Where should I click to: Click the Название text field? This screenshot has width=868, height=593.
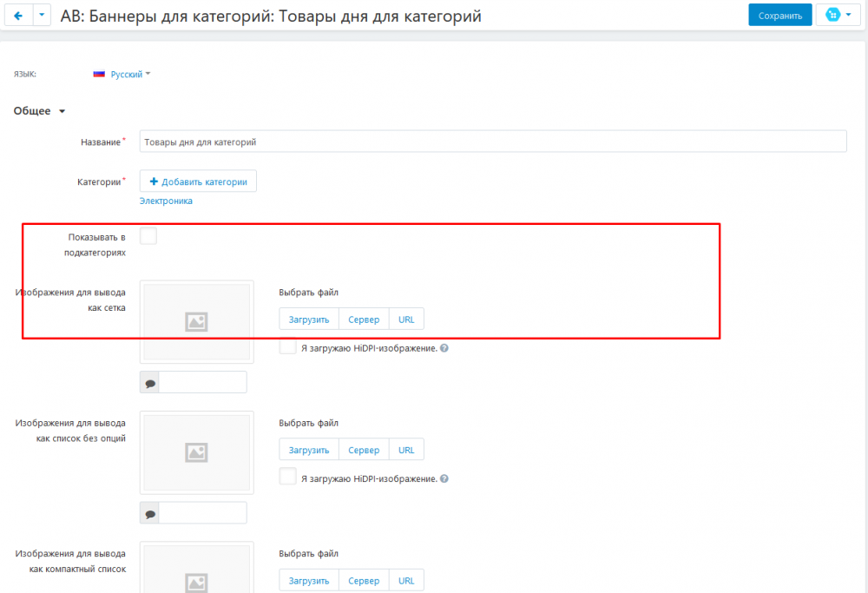pyautogui.click(x=492, y=142)
